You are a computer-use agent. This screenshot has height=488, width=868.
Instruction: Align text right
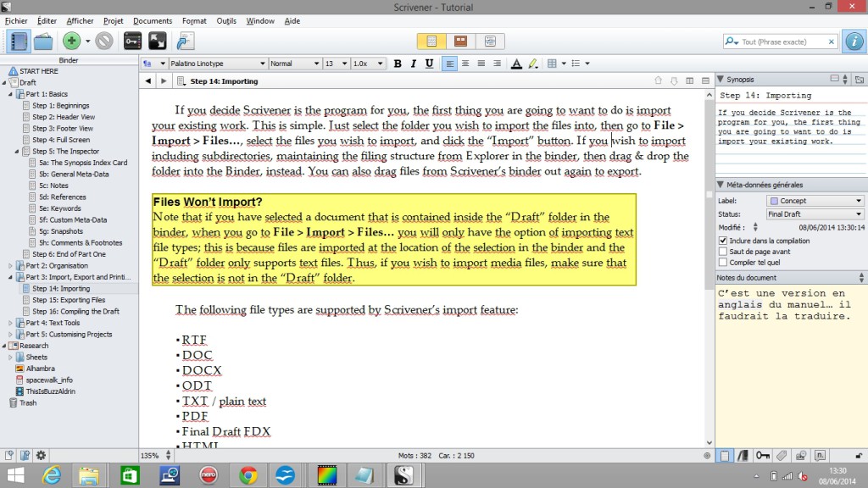tap(497, 64)
